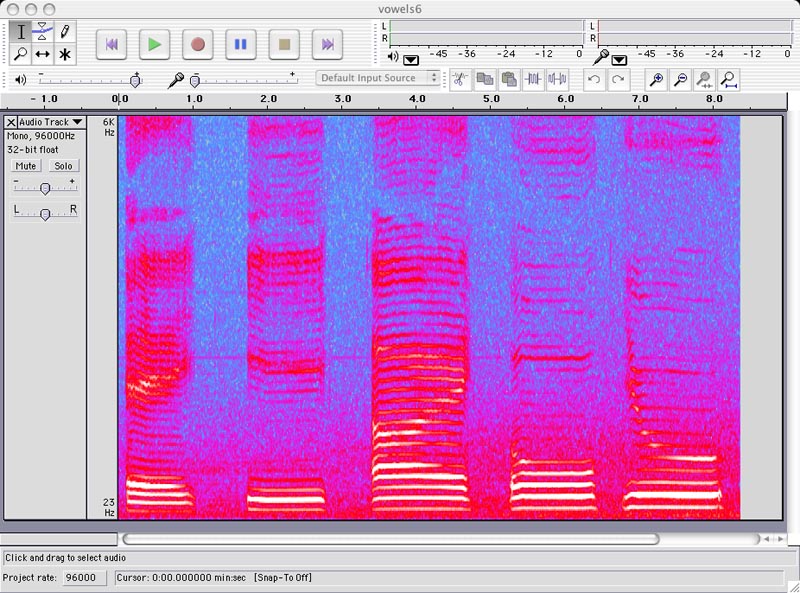Click the 23 Hz vertical scale label

pyautogui.click(x=109, y=507)
